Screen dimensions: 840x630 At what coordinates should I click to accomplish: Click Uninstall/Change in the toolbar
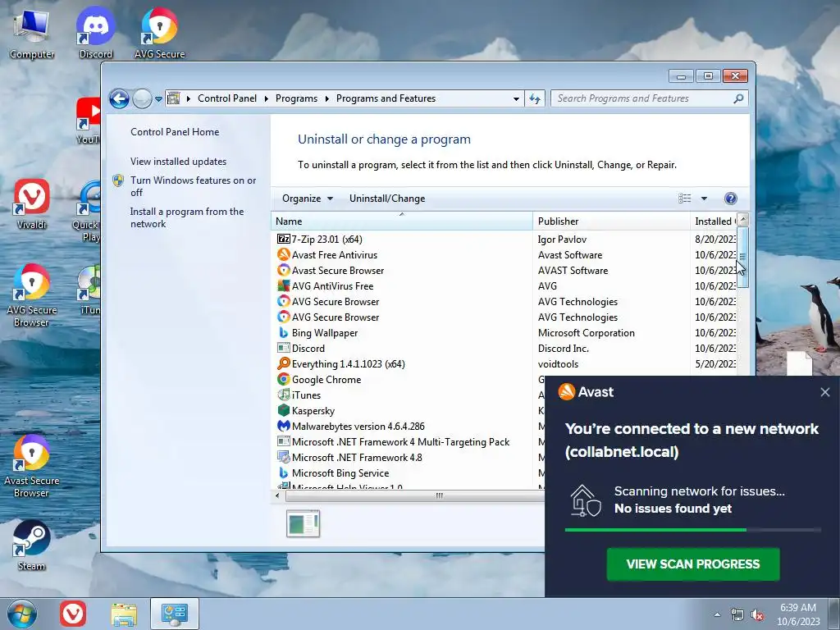pos(387,199)
